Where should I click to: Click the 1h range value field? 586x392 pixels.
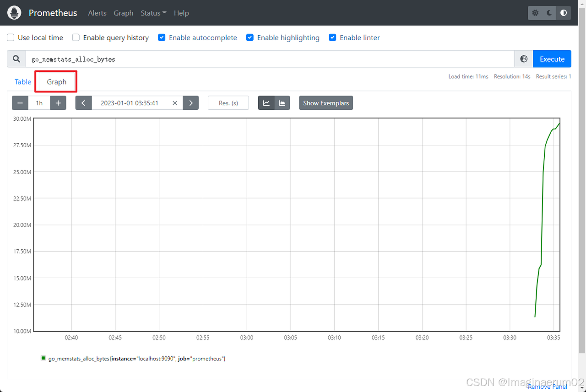point(39,103)
